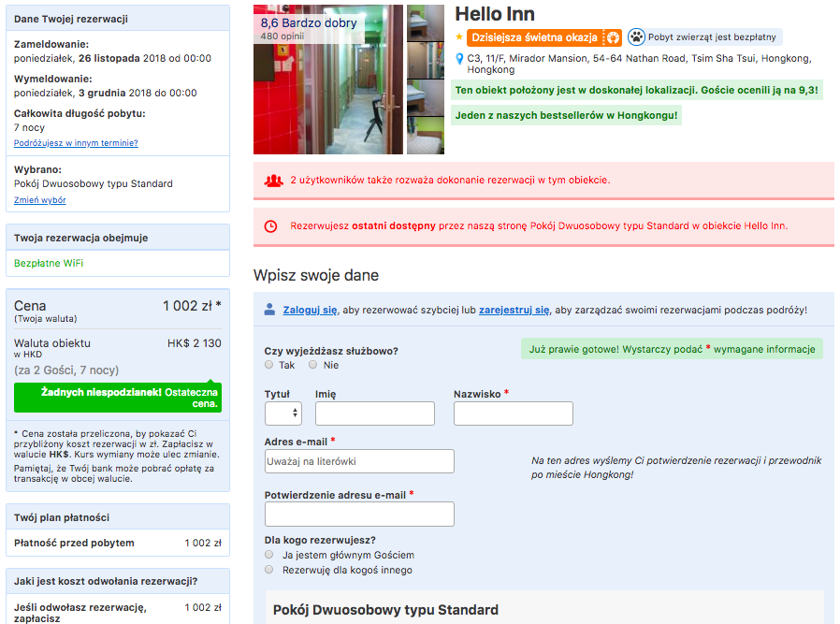Screen dimensions: 840x624
Task: Click the e-mail confirmation field
Action: 359,515
